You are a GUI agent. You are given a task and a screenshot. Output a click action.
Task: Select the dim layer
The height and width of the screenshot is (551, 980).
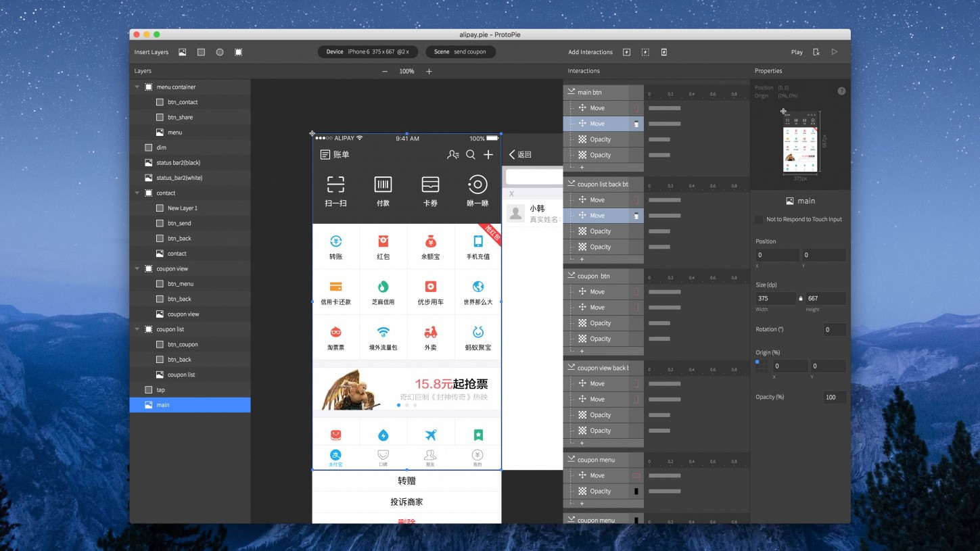pos(189,147)
